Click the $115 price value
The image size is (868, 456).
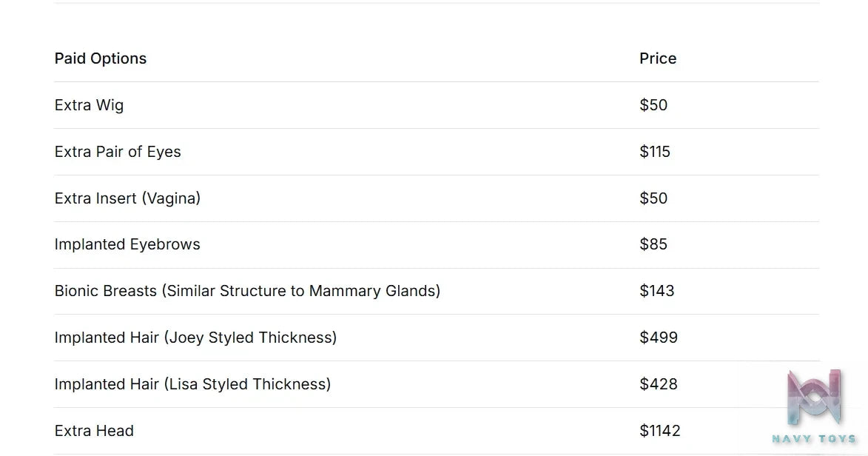[x=654, y=151]
